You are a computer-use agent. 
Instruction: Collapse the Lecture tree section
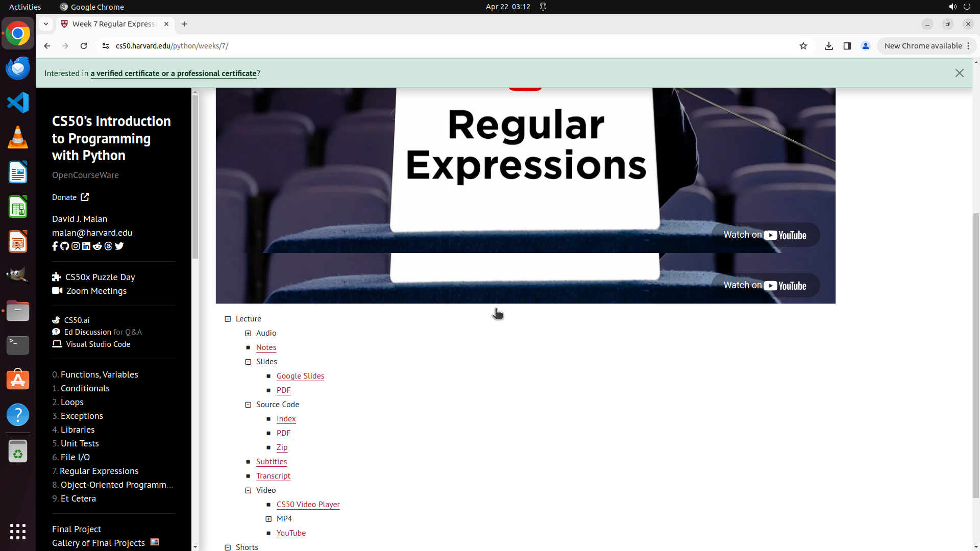click(228, 319)
